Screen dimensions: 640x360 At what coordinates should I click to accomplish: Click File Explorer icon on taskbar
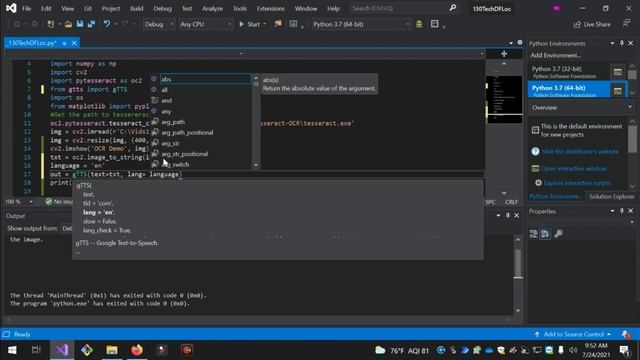[x=112, y=350]
